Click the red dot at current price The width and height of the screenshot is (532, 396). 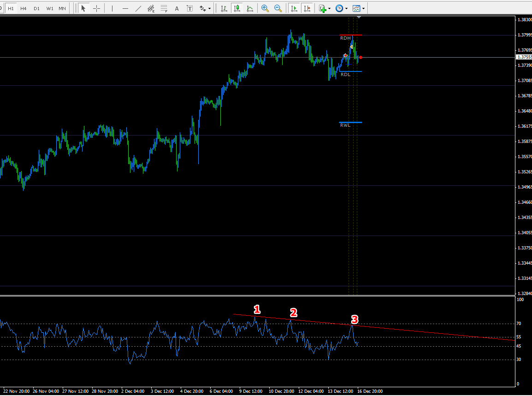pos(361,57)
